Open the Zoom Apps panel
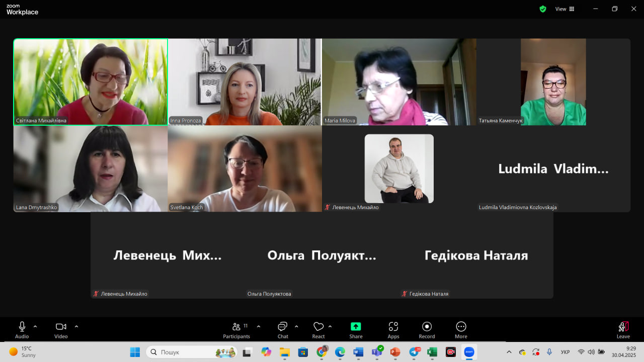 (x=393, y=330)
